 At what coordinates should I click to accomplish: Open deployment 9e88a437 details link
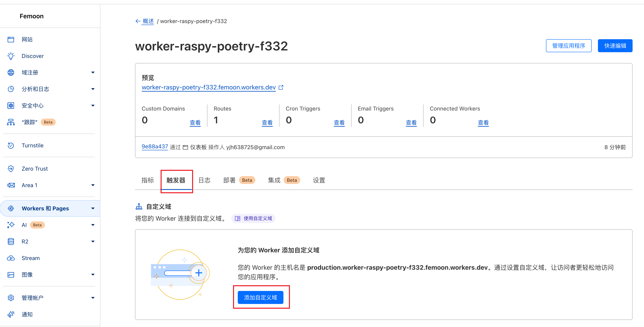tap(155, 147)
